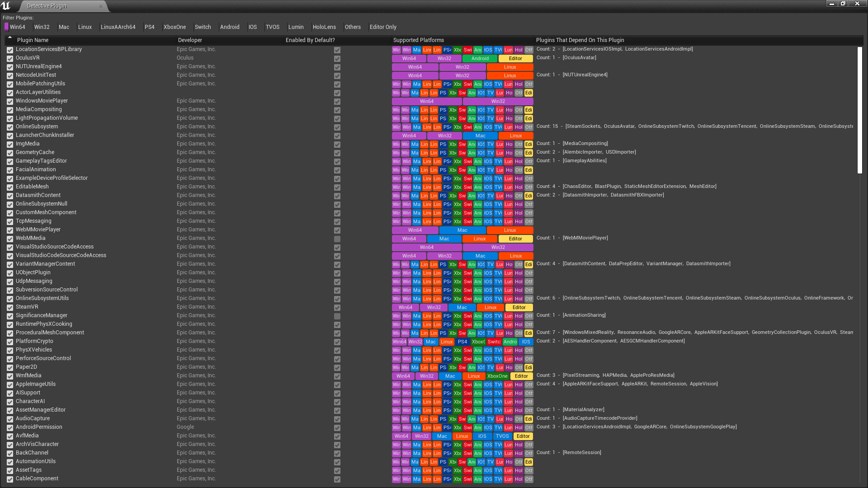Sort by Plugins That Depend column header
The image size is (868, 488).
[698, 40]
